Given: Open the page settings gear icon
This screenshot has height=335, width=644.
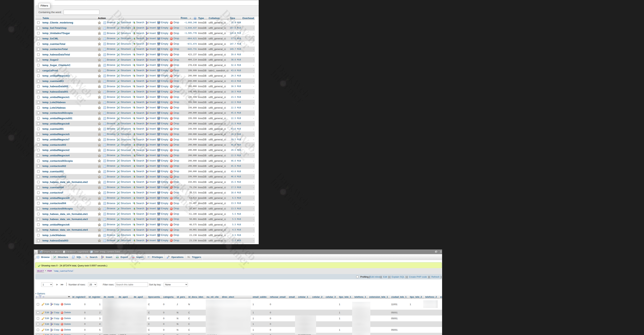Looking at the screenshot, I should click(x=436, y=252).
